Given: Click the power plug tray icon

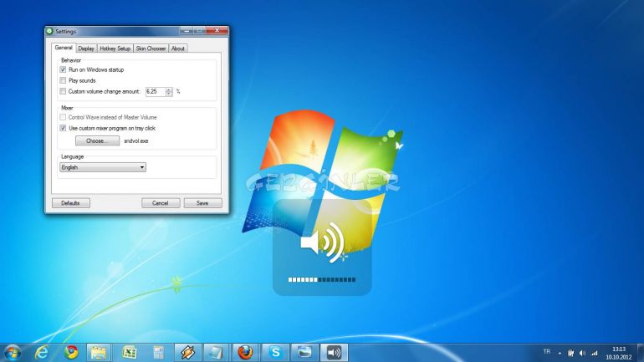Looking at the screenshot, I should tap(570, 353).
